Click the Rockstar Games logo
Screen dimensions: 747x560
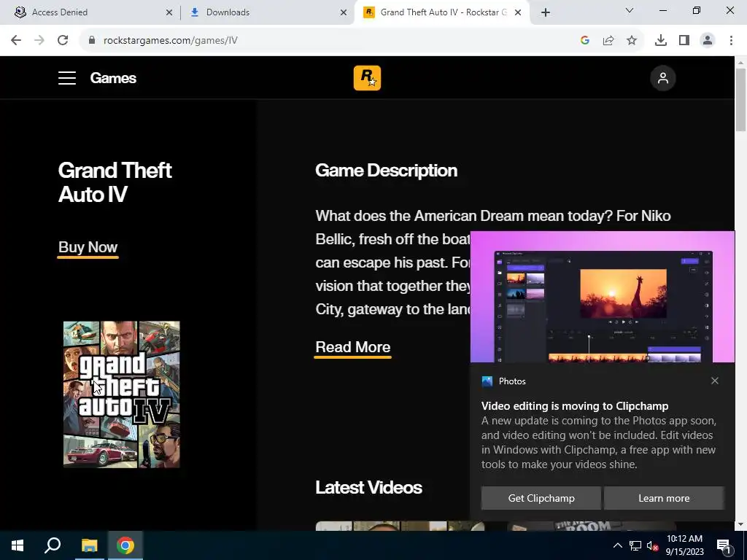click(368, 78)
